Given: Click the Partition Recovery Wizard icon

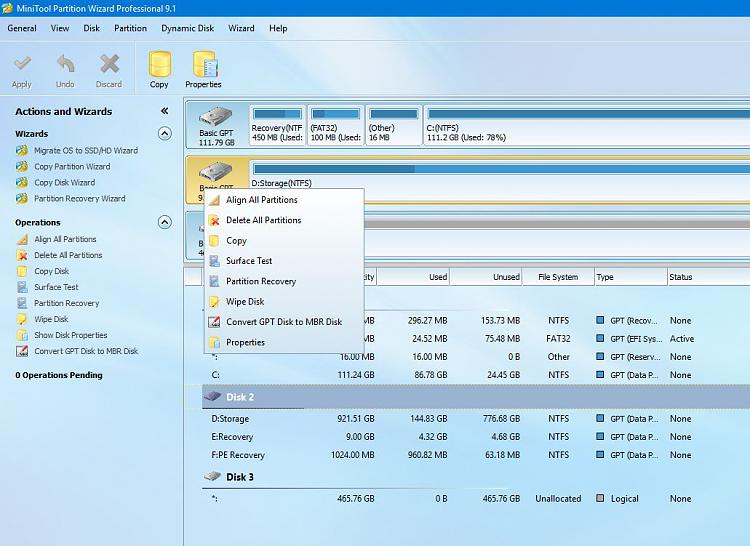Looking at the screenshot, I should click(x=22, y=198).
